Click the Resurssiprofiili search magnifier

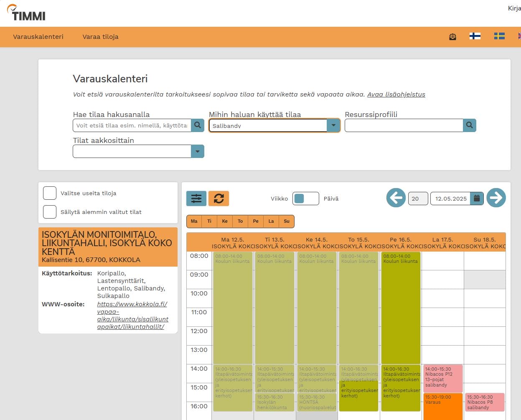click(470, 125)
